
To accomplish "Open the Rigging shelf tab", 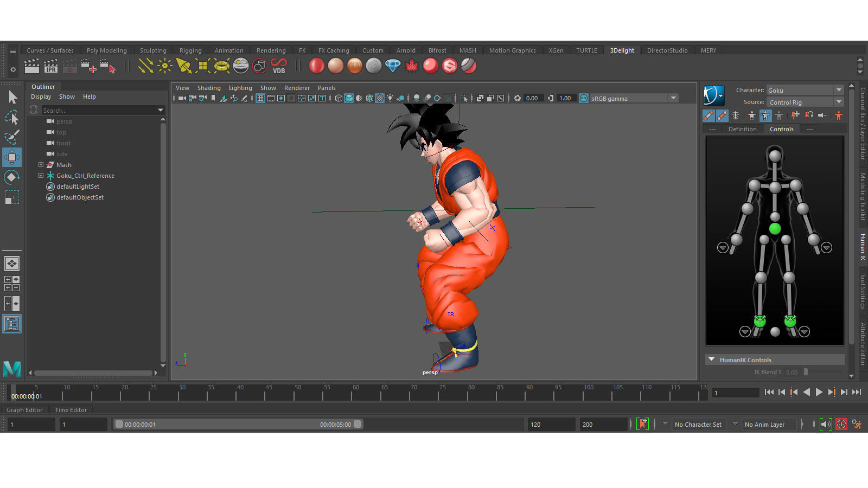I will pyautogui.click(x=190, y=50).
